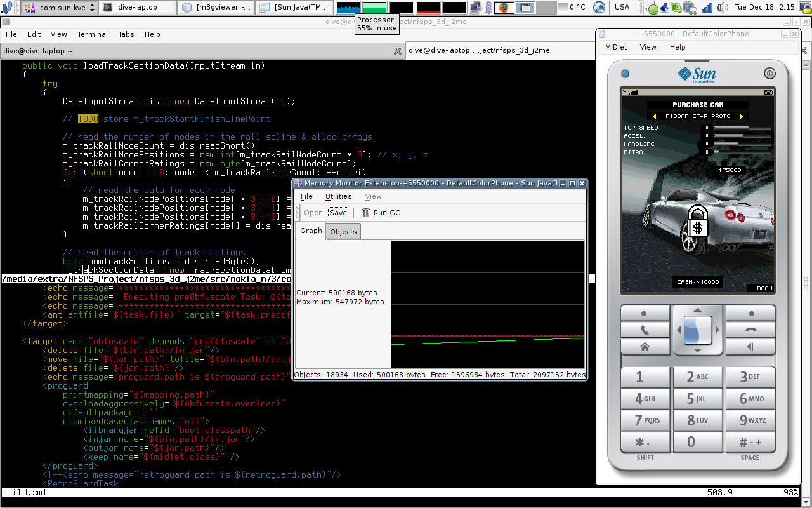
Task: Open the Utilities menu in Memory Monitor
Action: (x=338, y=196)
